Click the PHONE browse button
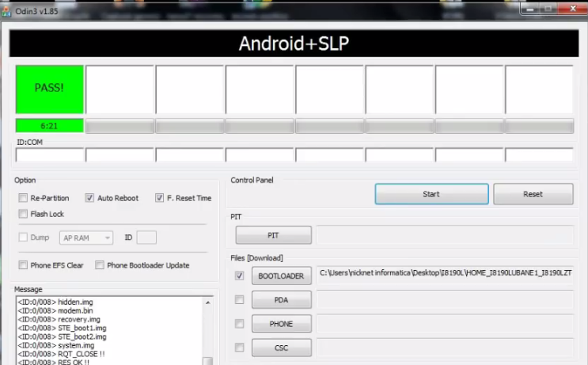This screenshot has height=365, width=588. (282, 324)
